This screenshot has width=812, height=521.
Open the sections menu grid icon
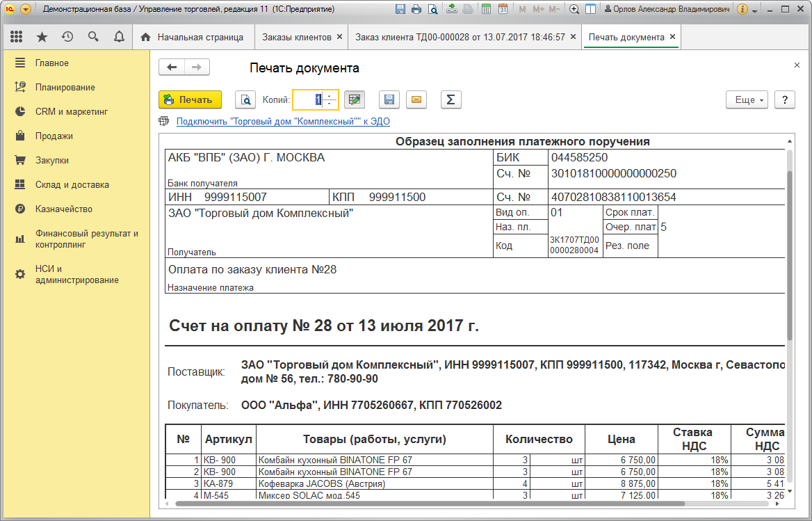coord(17,37)
